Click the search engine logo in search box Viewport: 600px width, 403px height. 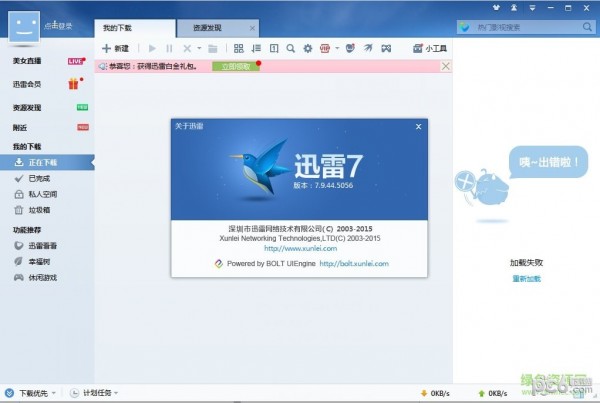pyautogui.click(x=465, y=27)
